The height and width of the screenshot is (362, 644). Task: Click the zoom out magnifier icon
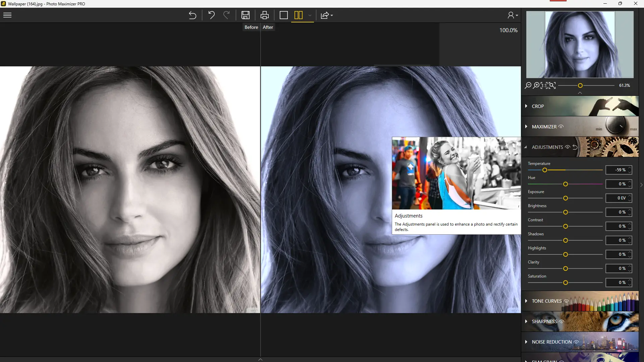528,85
